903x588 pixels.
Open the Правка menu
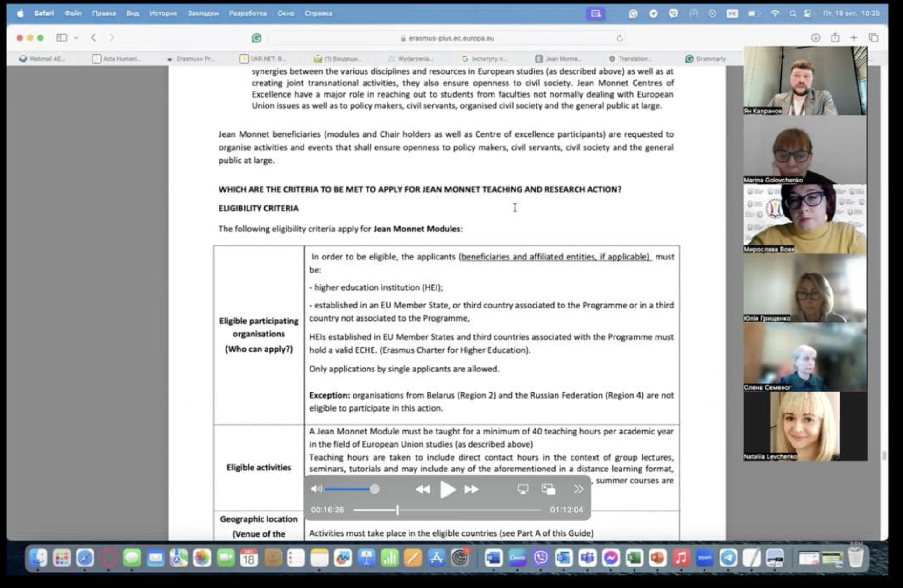click(x=104, y=14)
